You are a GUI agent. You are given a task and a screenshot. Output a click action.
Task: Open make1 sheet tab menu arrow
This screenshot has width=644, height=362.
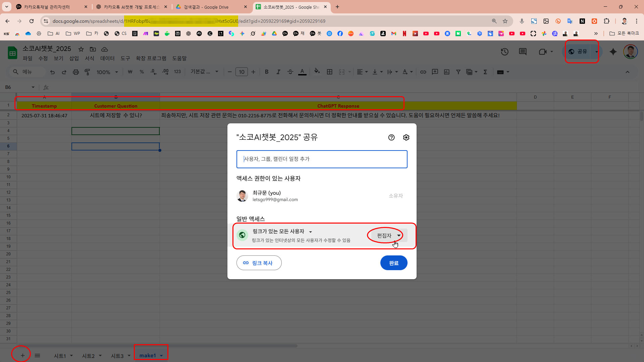point(161,356)
